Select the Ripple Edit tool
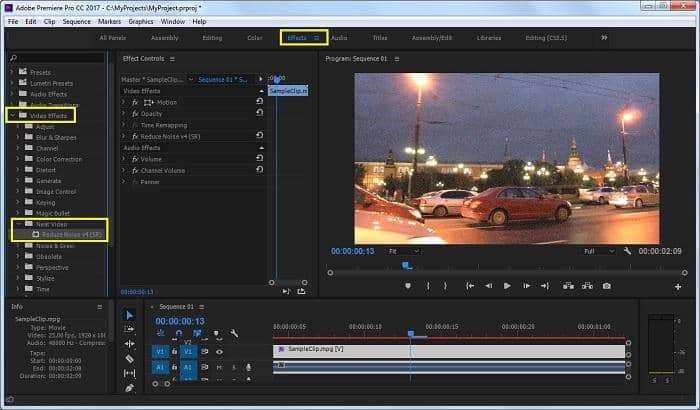This screenshot has width=700, height=410. point(129,343)
